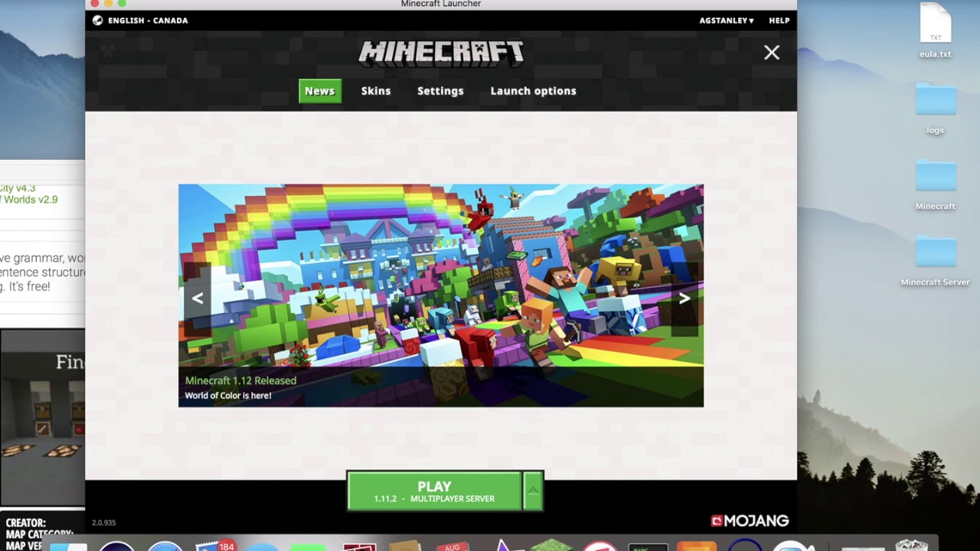Click the 'Minecraft 1.12 Released' headline
Viewport: 980px width, 551px height.
(x=240, y=380)
